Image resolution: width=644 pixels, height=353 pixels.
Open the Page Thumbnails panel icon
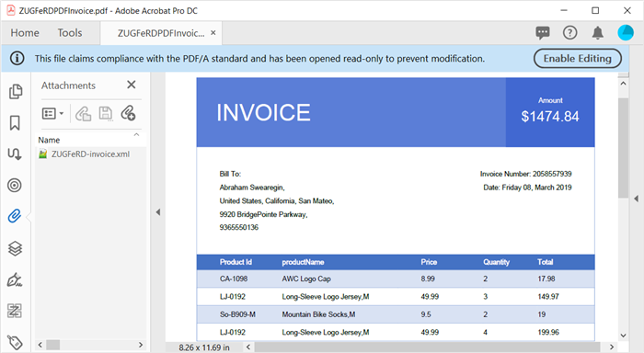pyautogui.click(x=16, y=91)
